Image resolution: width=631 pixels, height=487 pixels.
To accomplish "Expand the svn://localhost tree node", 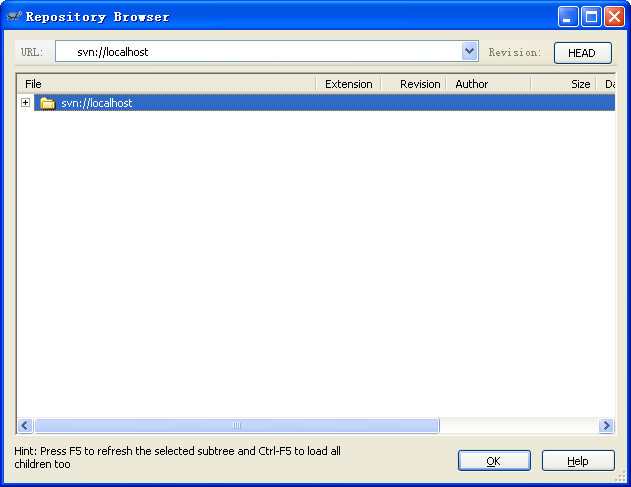I will click(25, 103).
